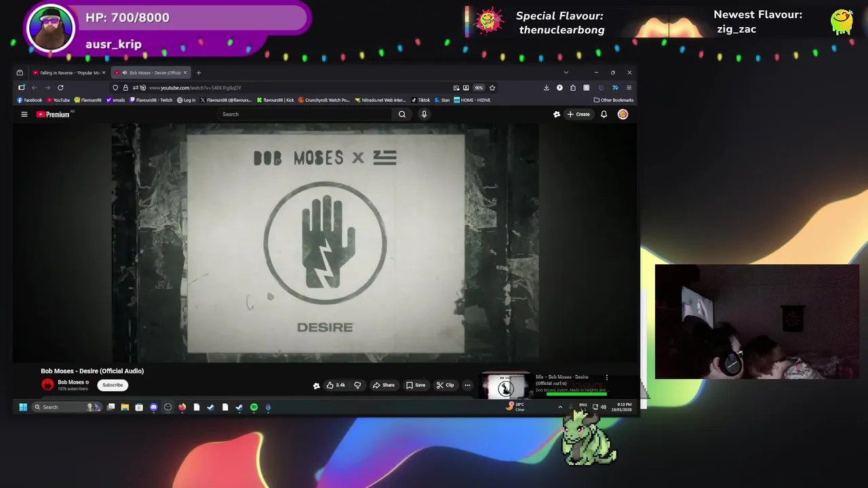
Task: Subscribe to the Bob Moses channel
Action: point(113,385)
